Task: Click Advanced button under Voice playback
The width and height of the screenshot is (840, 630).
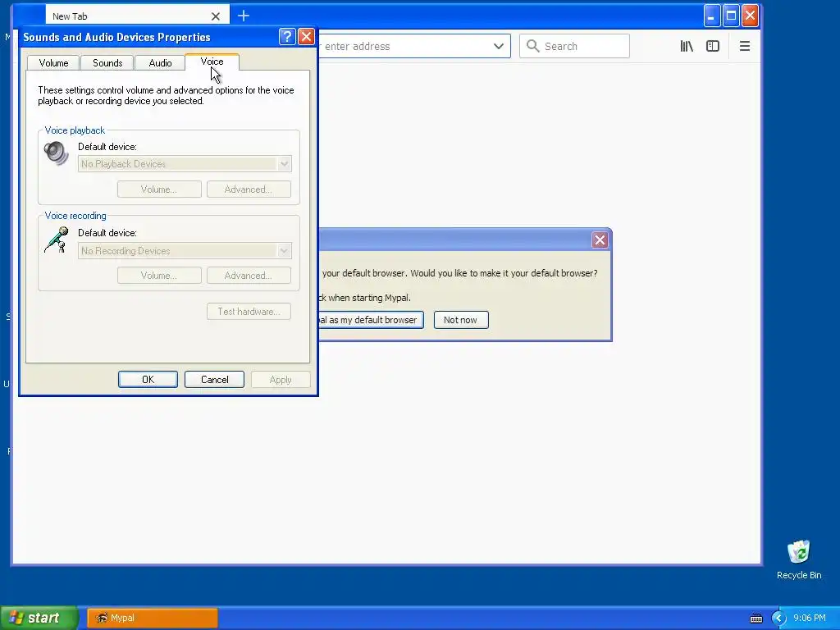Action: coord(249,189)
